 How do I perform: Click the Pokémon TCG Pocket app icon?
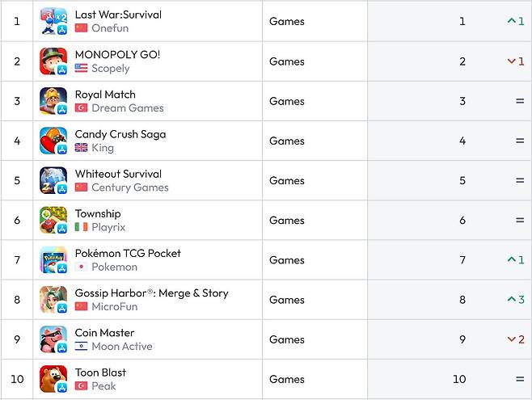tap(53, 259)
